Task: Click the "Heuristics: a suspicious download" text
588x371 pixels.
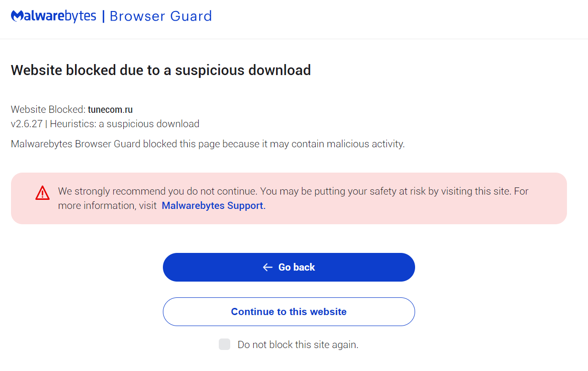Action: [125, 124]
